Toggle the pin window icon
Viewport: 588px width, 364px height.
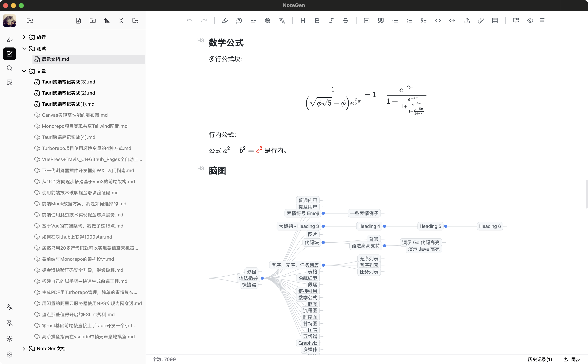point(9,323)
